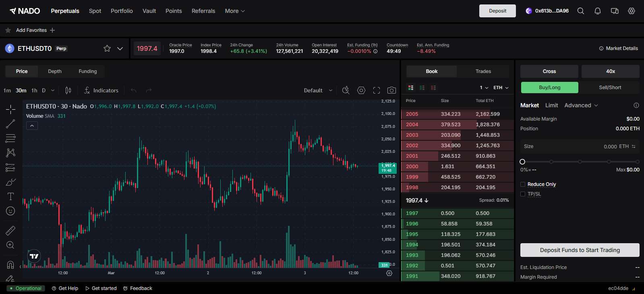Screen dimensions: 644x294
Task: Show bids-only order book view
Action: pos(422,88)
